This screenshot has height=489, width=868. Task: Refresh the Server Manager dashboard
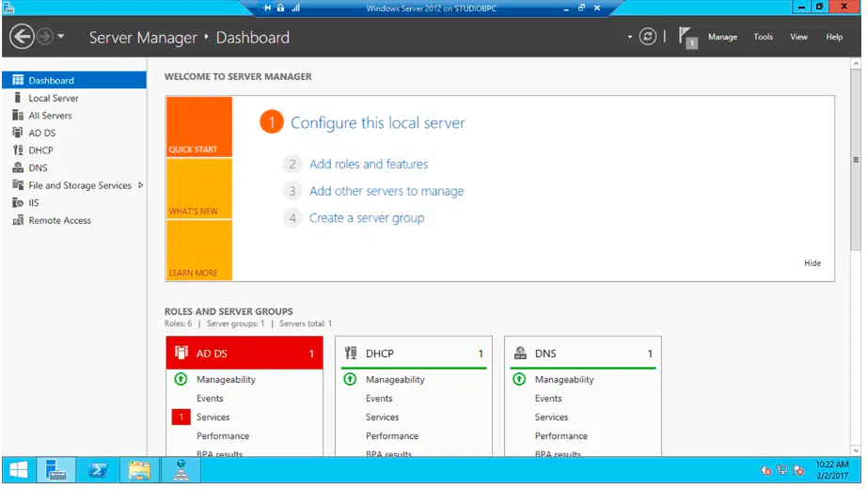tap(648, 37)
